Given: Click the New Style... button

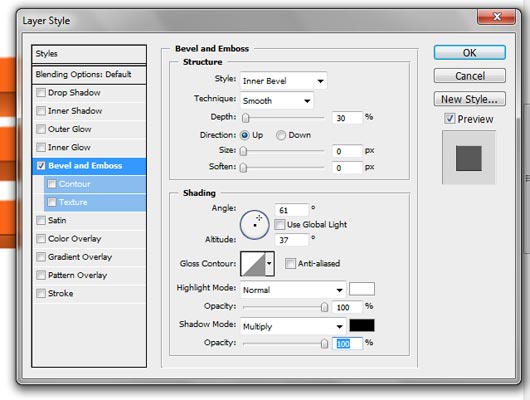Looking at the screenshot, I should [469, 99].
